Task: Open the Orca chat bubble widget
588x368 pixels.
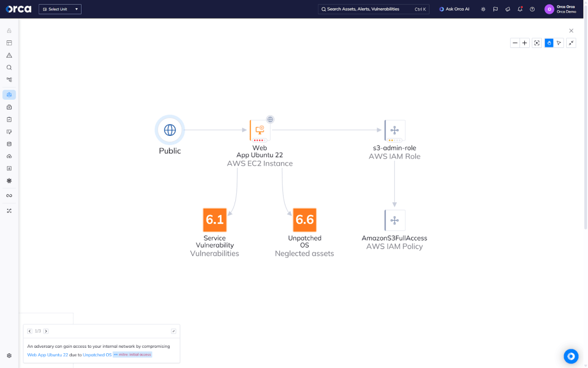Action: coord(571,357)
